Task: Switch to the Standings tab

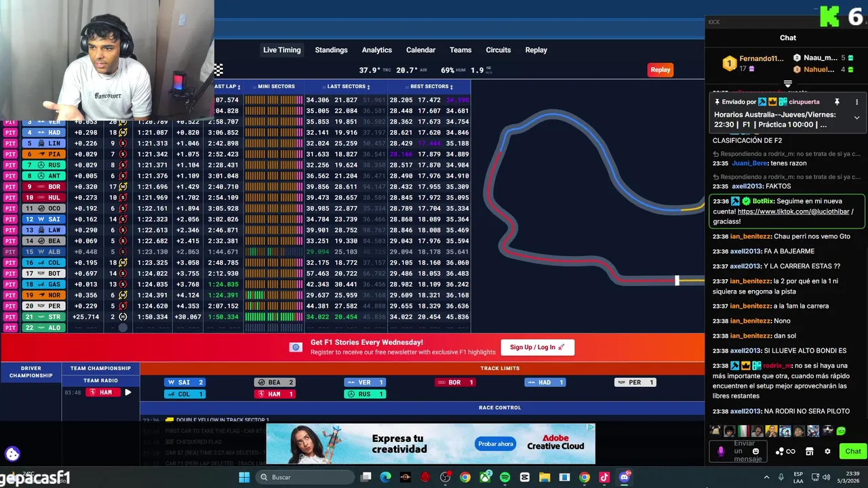Action: coord(331,49)
